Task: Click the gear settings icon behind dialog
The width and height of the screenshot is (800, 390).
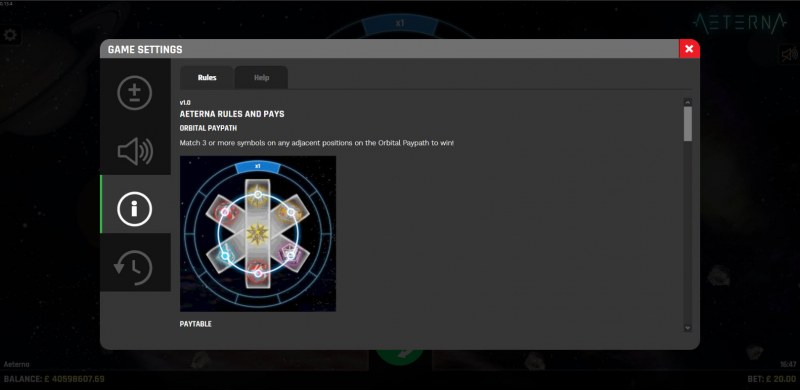Action: (10, 35)
